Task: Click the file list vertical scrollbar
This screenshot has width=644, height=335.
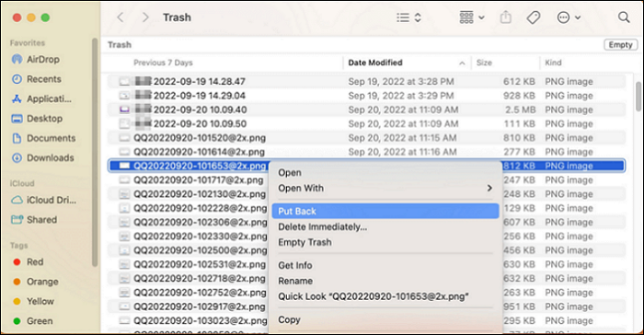Action: tap(638, 97)
